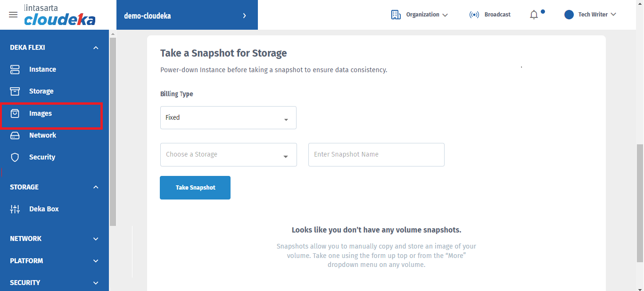Click the Instance server icon
644x291 pixels.
(15, 69)
